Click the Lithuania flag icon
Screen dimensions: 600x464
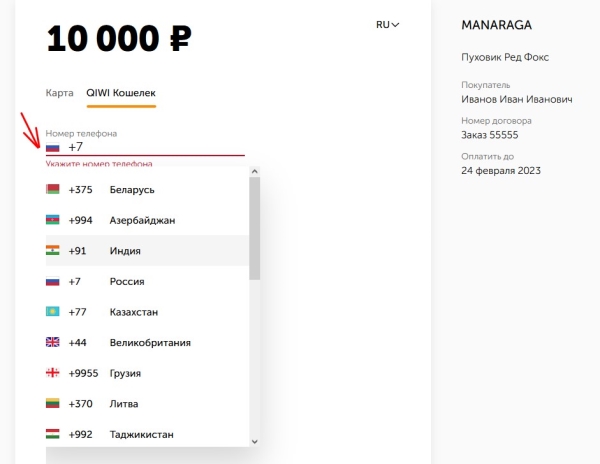point(53,404)
